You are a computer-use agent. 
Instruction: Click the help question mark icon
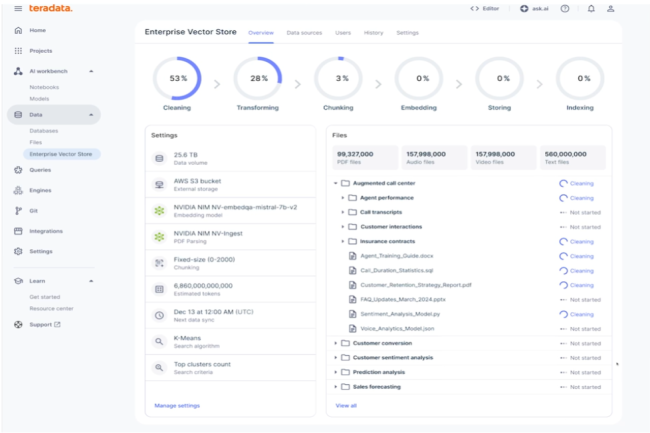coord(565,8)
